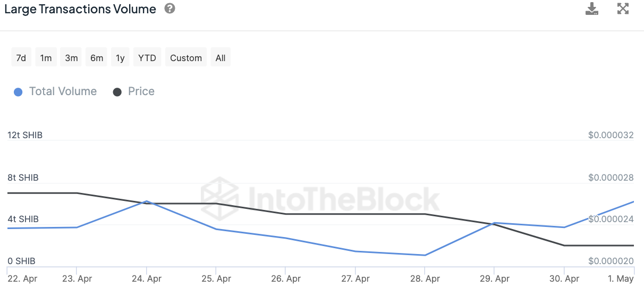Show the 1y time range
This screenshot has width=644, height=287.
click(120, 58)
